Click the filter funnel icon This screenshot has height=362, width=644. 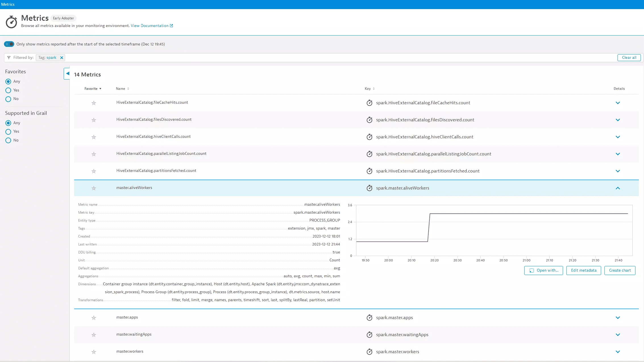click(x=9, y=58)
